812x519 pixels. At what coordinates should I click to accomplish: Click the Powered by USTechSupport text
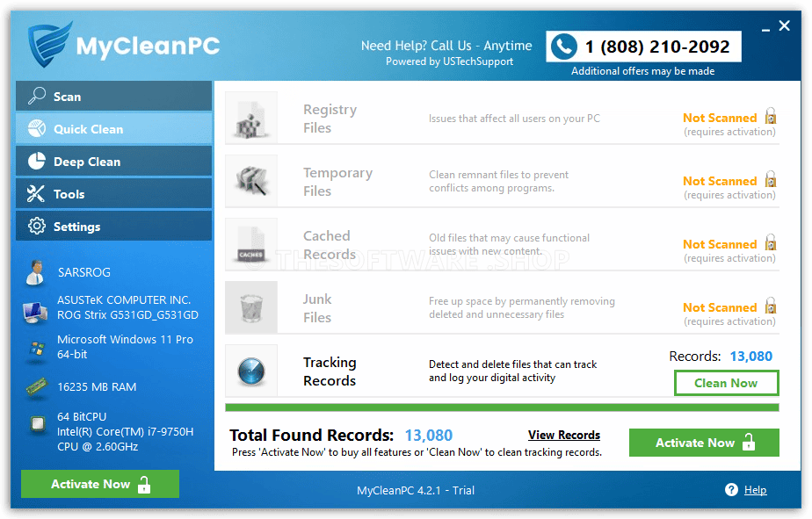450,61
